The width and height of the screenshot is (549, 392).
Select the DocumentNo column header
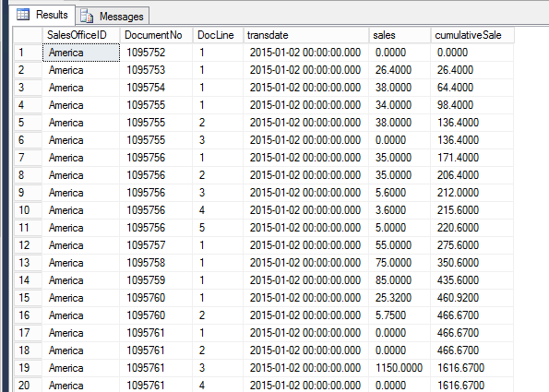[156, 35]
